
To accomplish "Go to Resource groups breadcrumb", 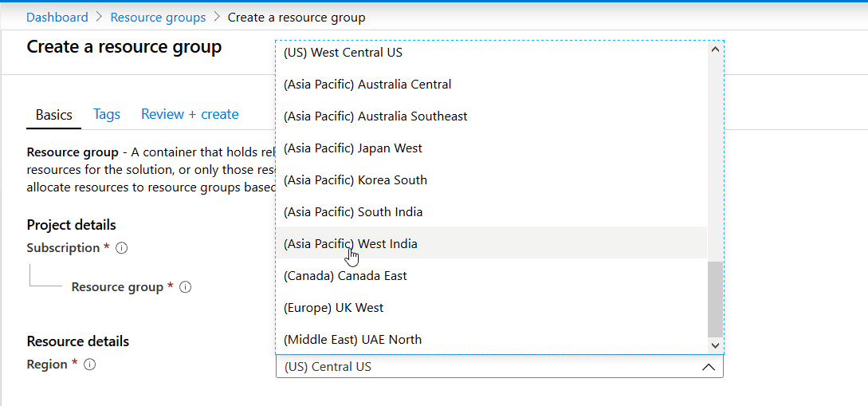I will (158, 18).
